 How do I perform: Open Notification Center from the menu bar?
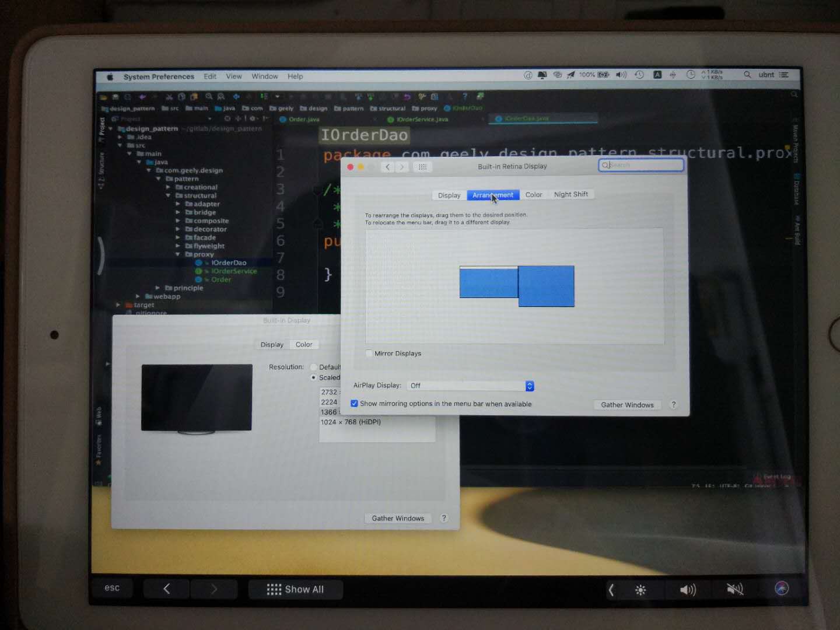[x=783, y=75]
